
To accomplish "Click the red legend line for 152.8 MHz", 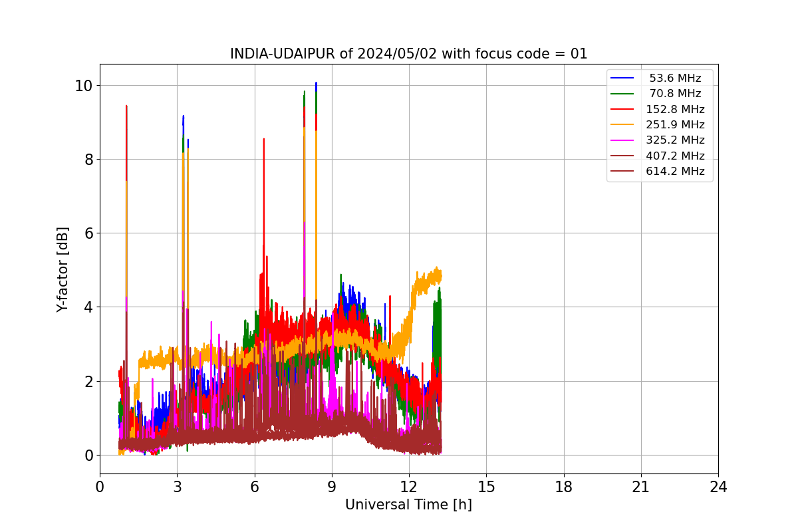I will (622, 109).
